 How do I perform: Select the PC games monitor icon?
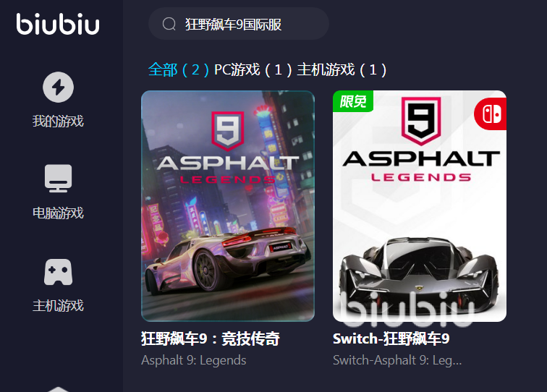click(59, 179)
